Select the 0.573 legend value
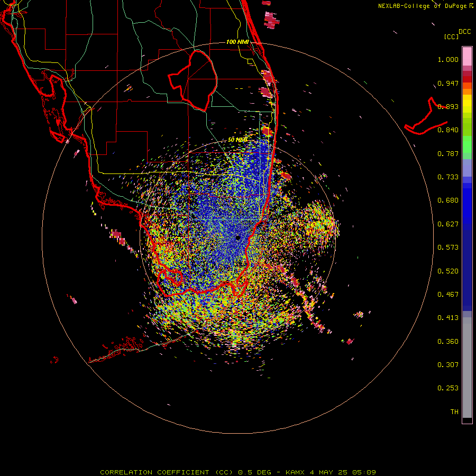This screenshot has width=476, height=476. tap(448, 248)
